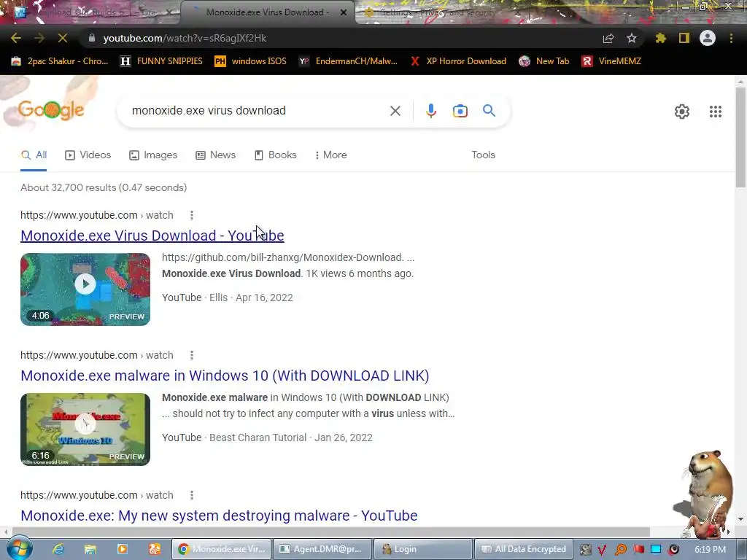Click the Google logo
The image size is (747, 560).
51,110
